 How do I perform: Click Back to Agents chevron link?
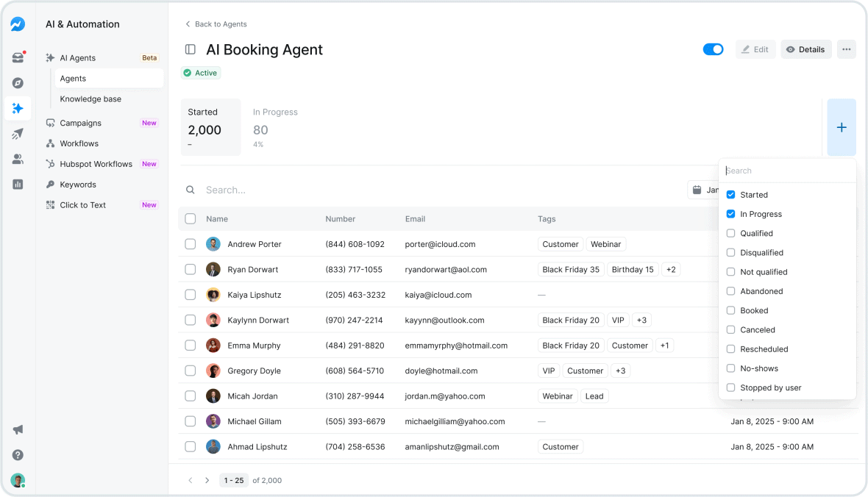click(x=188, y=24)
